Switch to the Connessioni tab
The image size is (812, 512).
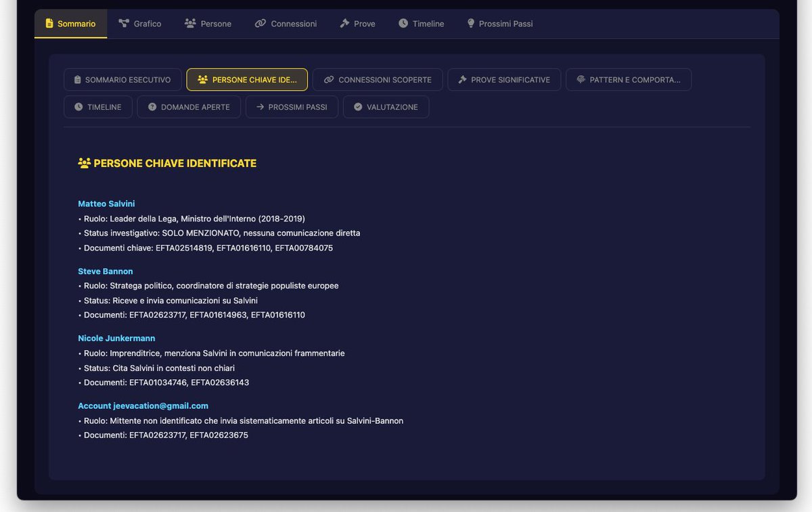point(286,24)
